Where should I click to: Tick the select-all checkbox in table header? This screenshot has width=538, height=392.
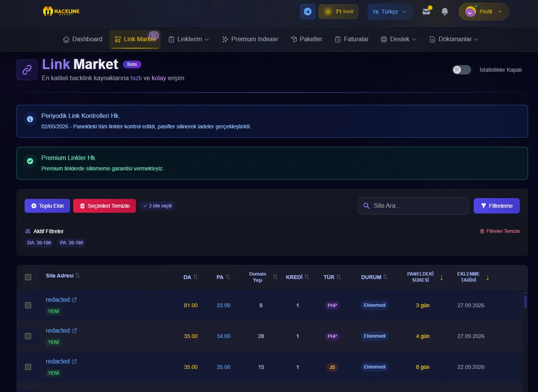coord(28,277)
